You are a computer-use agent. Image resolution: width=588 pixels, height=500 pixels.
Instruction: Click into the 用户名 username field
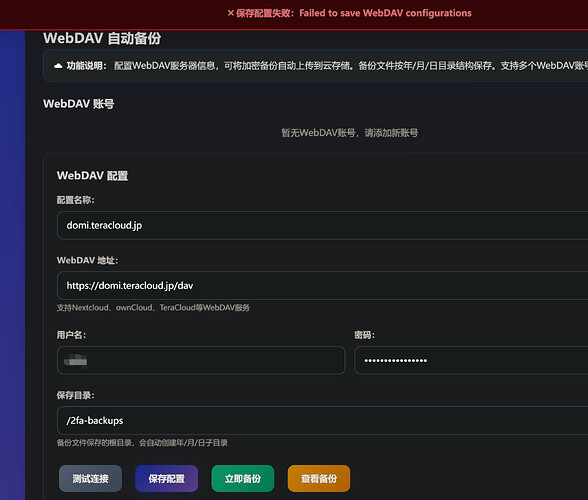coord(201,360)
